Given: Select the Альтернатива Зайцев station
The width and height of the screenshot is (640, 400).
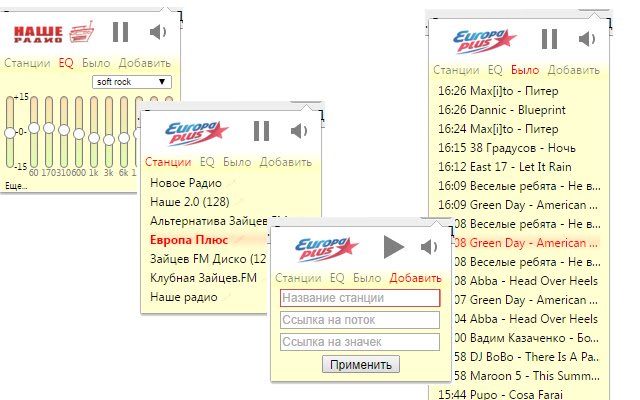Looking at the screenshot, I should click(208, 221).
